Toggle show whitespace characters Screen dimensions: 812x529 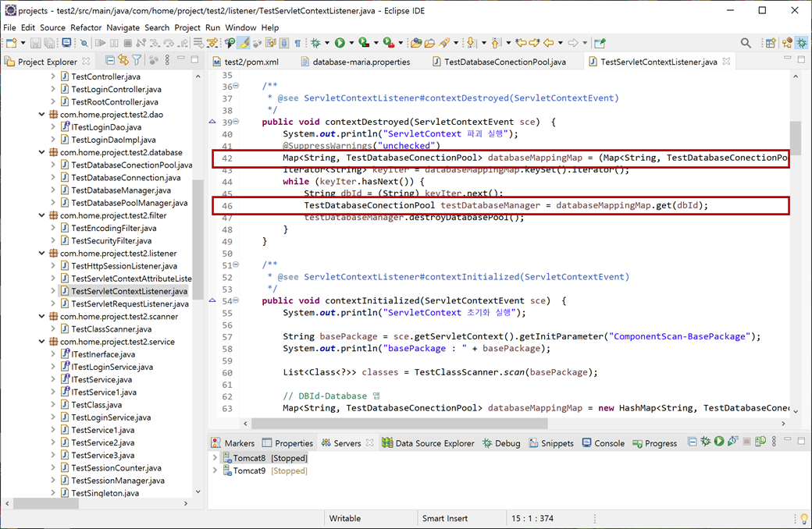(x=299, y=43)
